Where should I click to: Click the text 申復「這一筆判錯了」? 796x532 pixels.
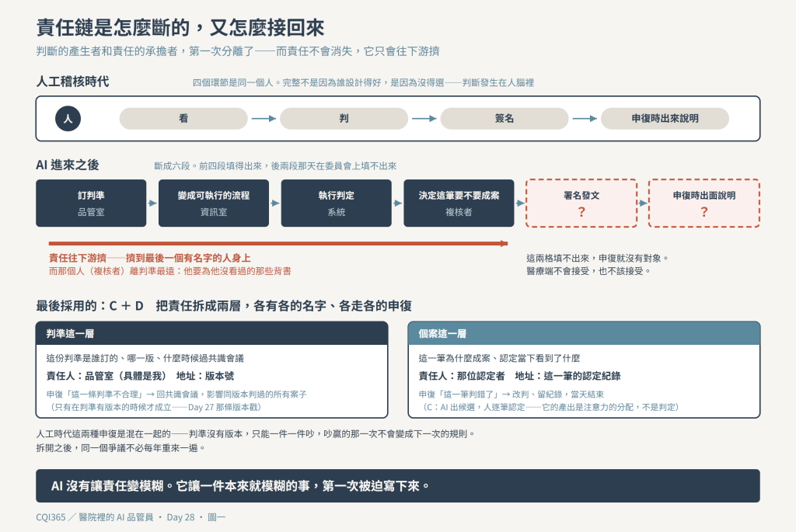pos(511,394)
